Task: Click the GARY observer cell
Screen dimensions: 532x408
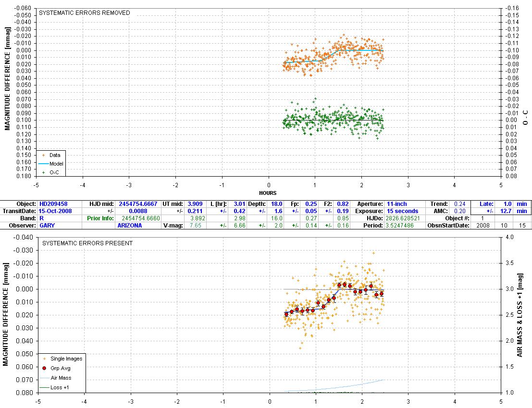Action: point(47,225)
